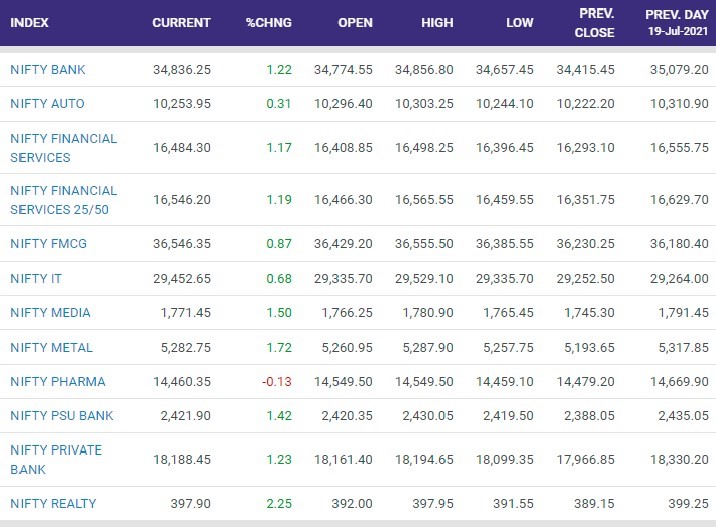Viewport: 716px width, 527px height.
Task: Select NIFTY REALTY change value 2.25
Action: [x=279, y=504]
